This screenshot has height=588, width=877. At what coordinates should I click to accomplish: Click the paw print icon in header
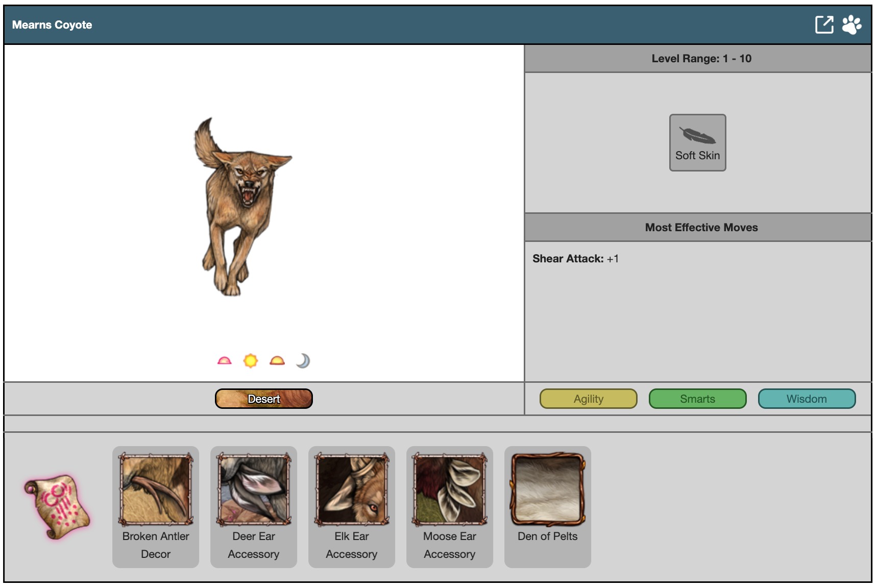[851, 24]
